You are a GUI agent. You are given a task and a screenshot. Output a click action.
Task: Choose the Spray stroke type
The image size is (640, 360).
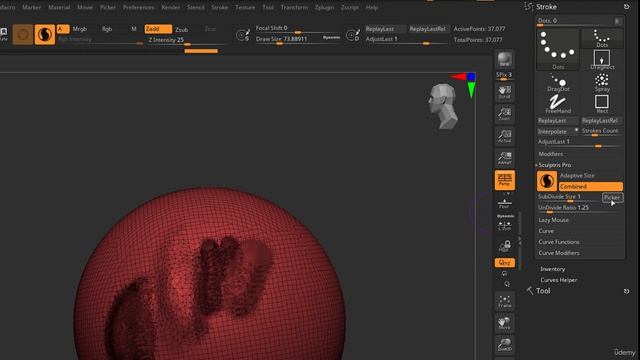coord(602,82)
